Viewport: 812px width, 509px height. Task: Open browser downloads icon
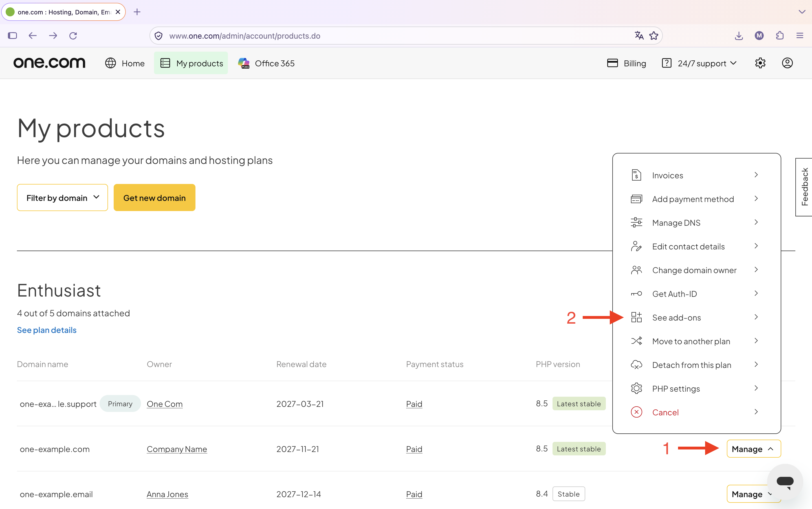pyautogui.click(x=739, y=36)
